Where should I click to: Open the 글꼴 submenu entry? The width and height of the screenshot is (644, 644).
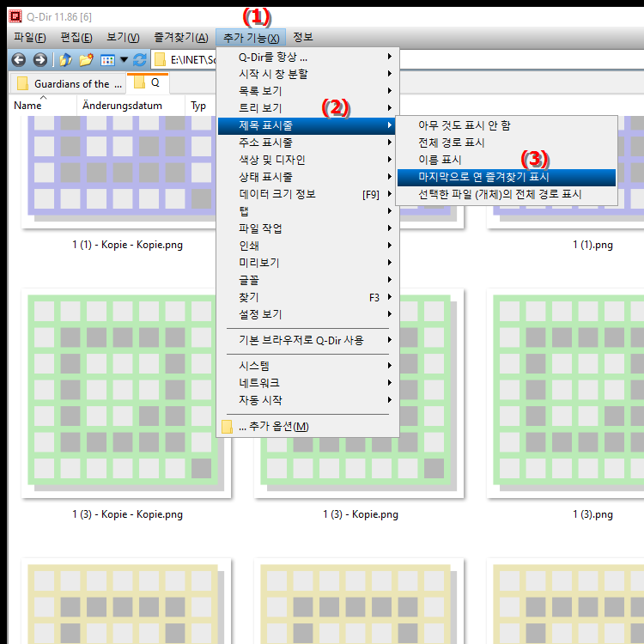[307, 280]
